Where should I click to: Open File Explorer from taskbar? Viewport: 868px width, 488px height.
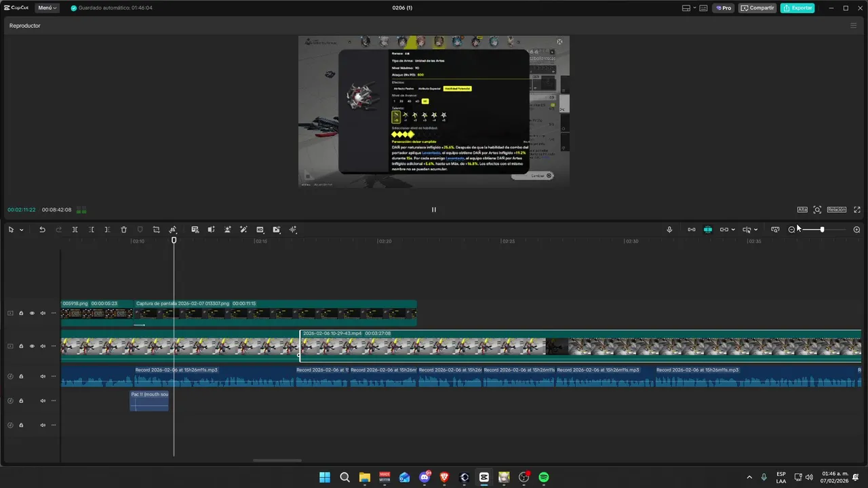[x=364, y=477]
